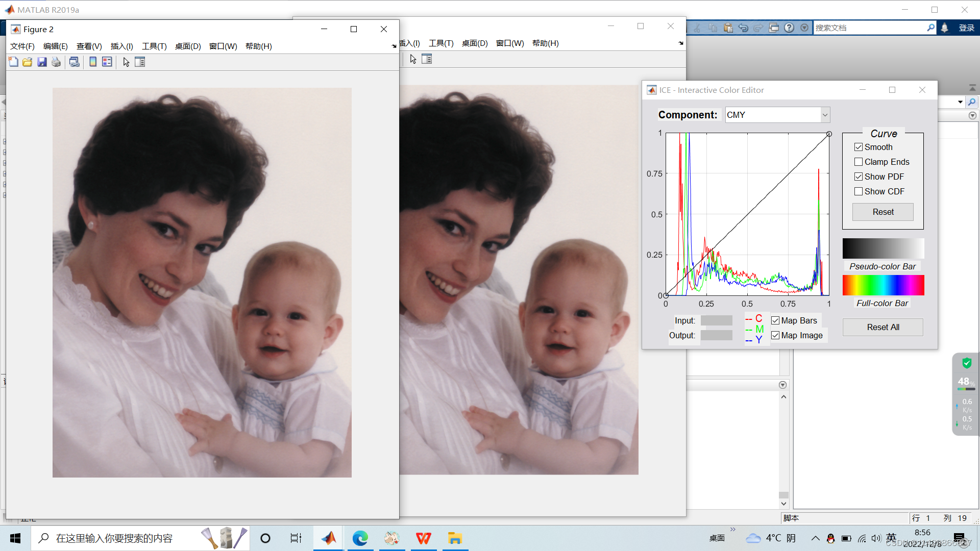The height and width of the screenshot is (551, 980).
Task: Click the Insert Colorbar icon
Action: [x=93, y=62]
